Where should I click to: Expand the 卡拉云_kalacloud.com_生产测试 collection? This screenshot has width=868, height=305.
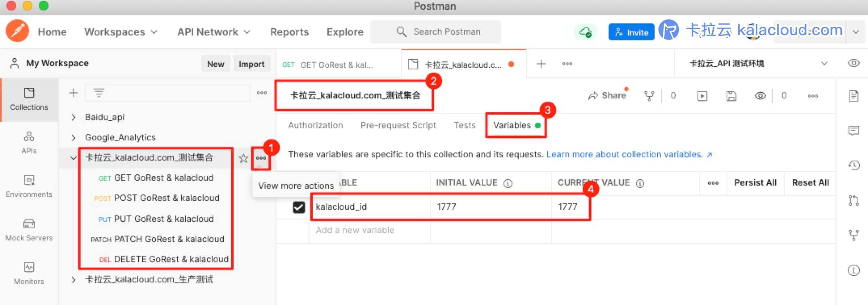(x=74, y=280)
